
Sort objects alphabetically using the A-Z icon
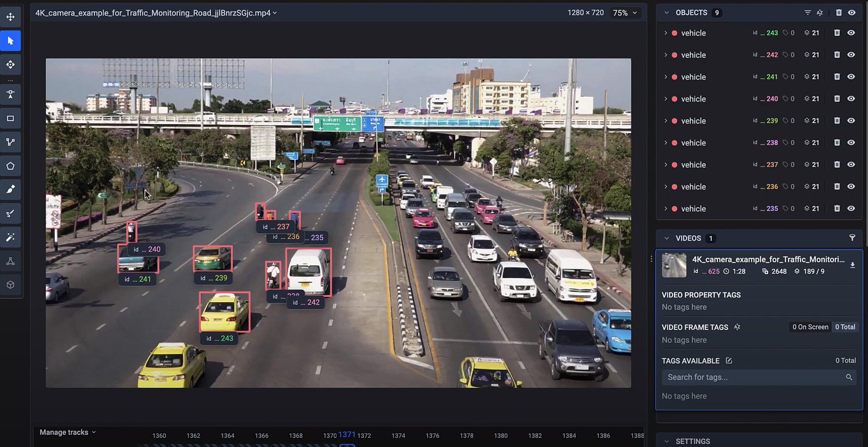(819, 12)
